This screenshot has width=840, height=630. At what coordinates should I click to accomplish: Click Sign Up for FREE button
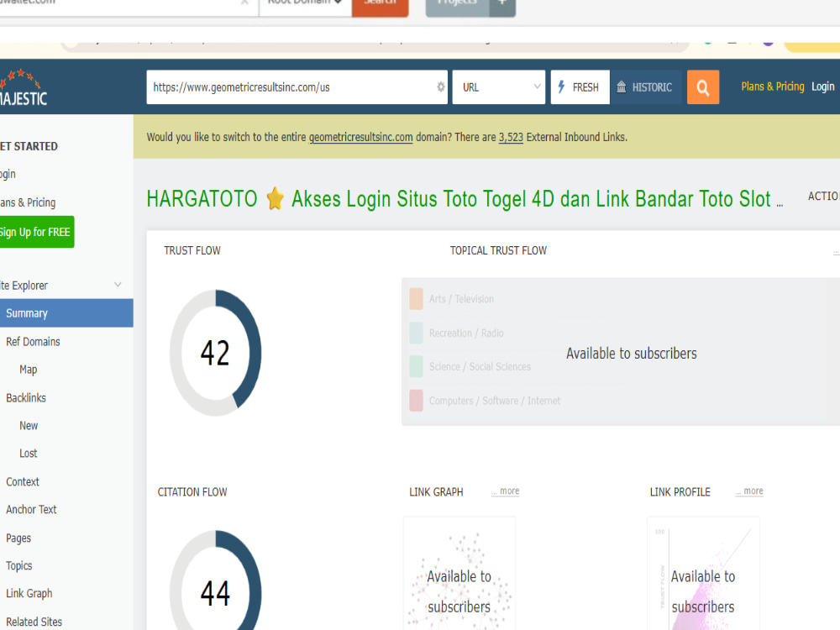(35, 232)
